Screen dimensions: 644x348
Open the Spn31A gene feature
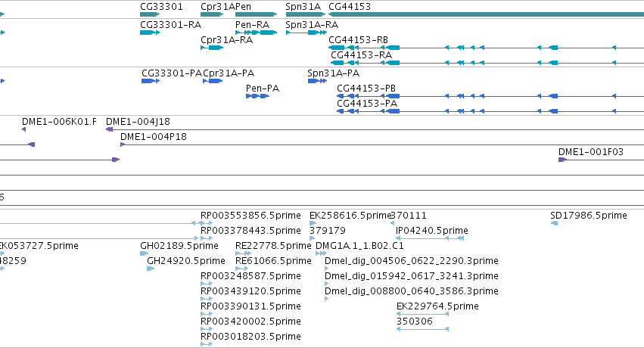click(306, 14)
